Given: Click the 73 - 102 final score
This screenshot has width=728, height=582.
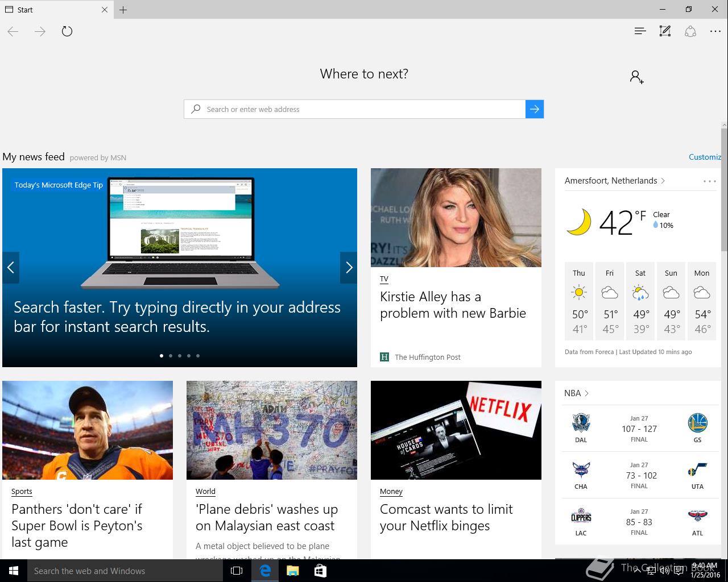Looking at the screenshot, I should [641, 476].
